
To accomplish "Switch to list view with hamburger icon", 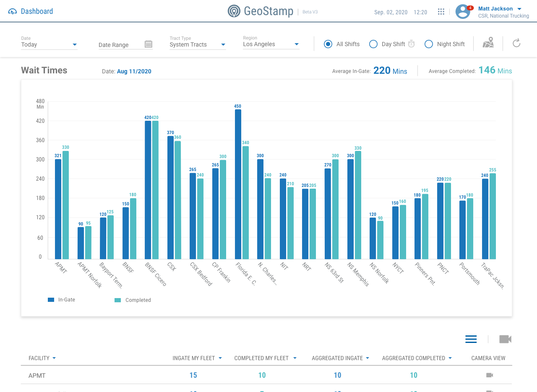I will (471, 339).
